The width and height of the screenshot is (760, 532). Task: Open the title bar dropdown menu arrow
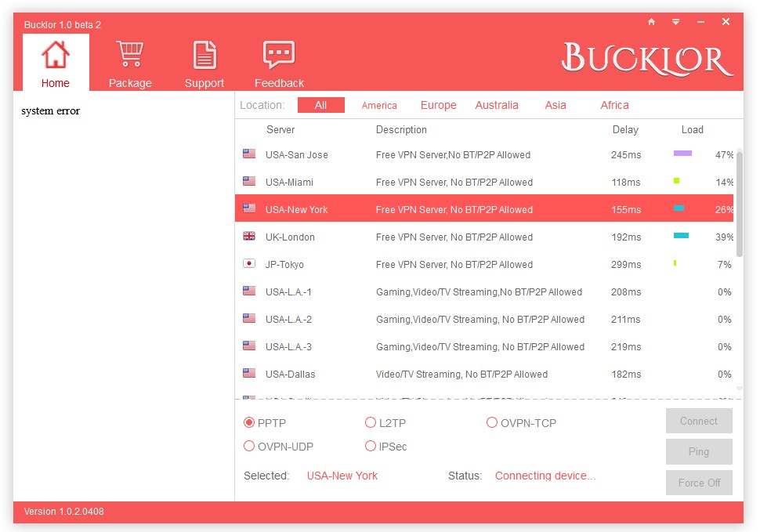675,22
